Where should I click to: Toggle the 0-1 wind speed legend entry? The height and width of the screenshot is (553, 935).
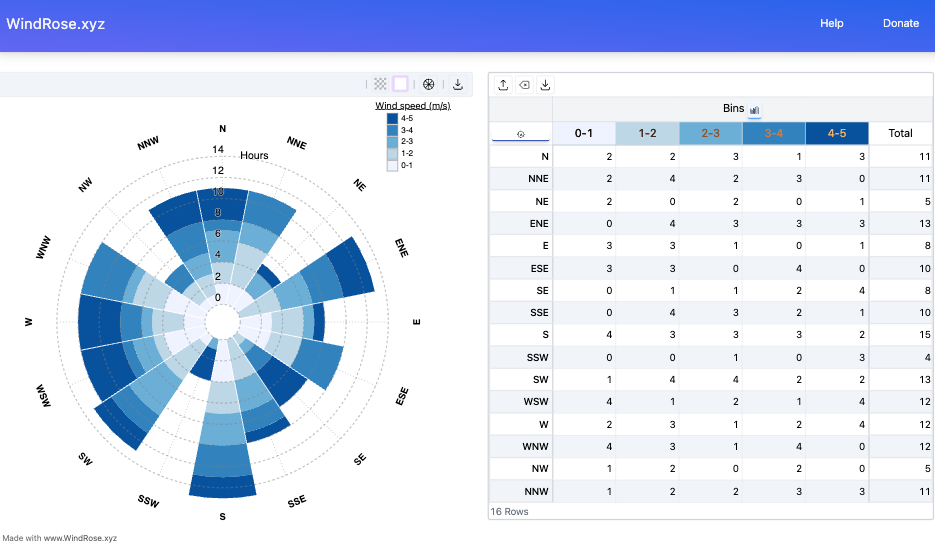tap(399, 165)
